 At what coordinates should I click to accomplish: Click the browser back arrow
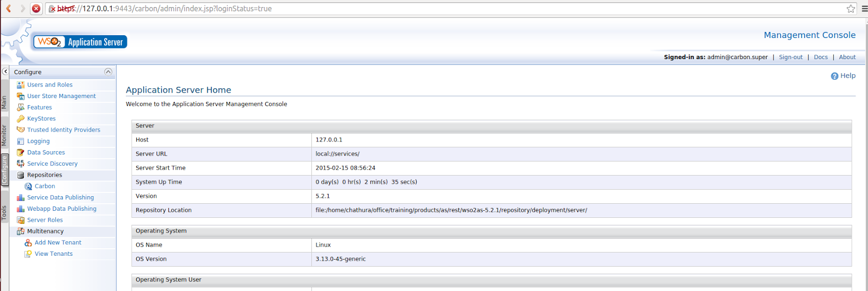(9, 9)
